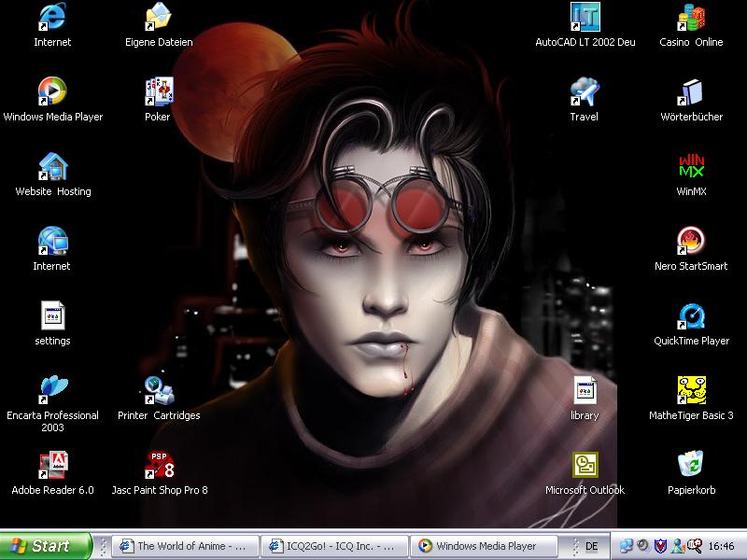Click the 'Microsoft Outlook' icon label
Viewport: 747px width, 560px height.
585,490
